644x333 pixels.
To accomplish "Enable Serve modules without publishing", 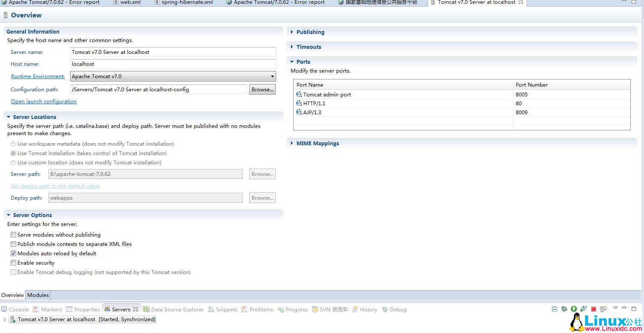I will (x=14, y=235).
